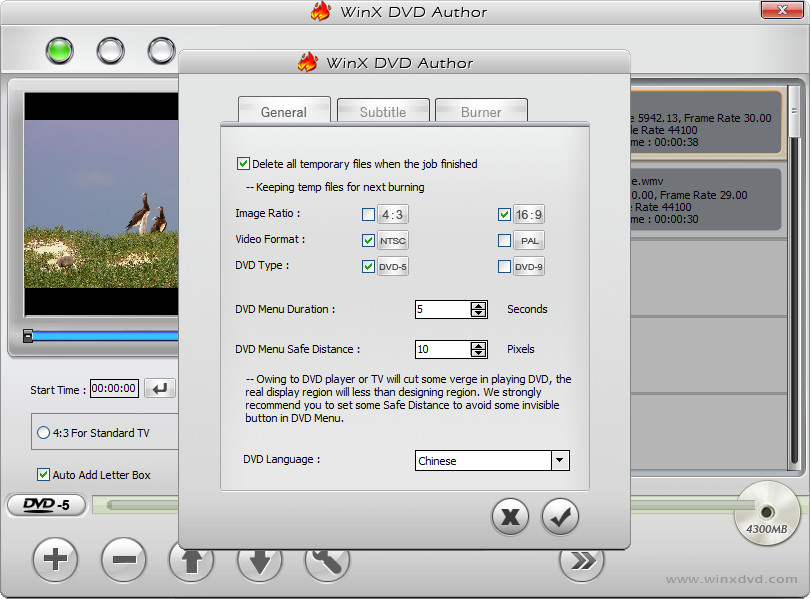
Task: Click the Start Time input field
Action: 114,388
